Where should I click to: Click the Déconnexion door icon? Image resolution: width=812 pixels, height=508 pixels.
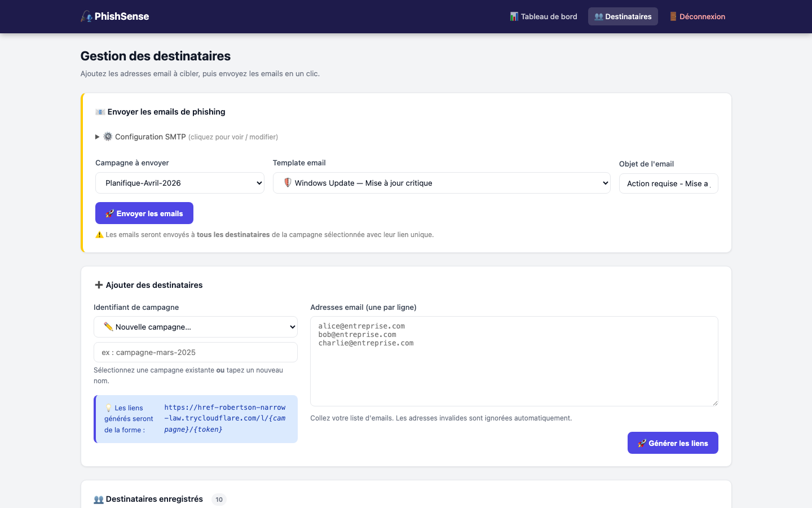673,16
